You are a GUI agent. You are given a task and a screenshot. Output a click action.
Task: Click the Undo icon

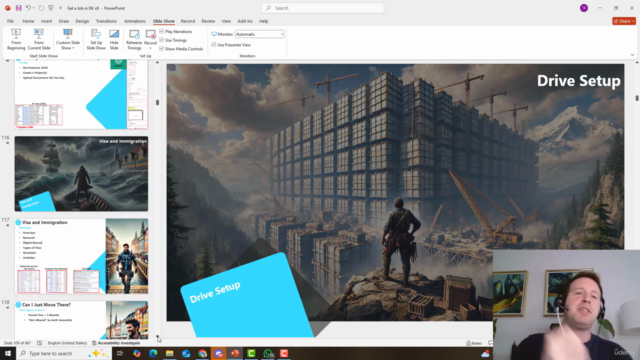28,8
